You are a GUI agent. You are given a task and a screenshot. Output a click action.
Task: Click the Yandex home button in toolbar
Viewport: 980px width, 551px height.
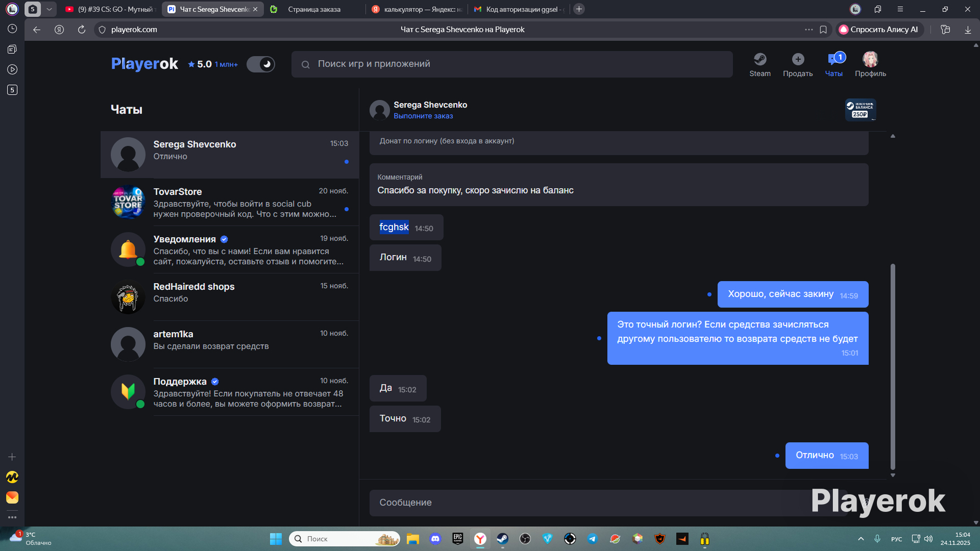point(59,30)
